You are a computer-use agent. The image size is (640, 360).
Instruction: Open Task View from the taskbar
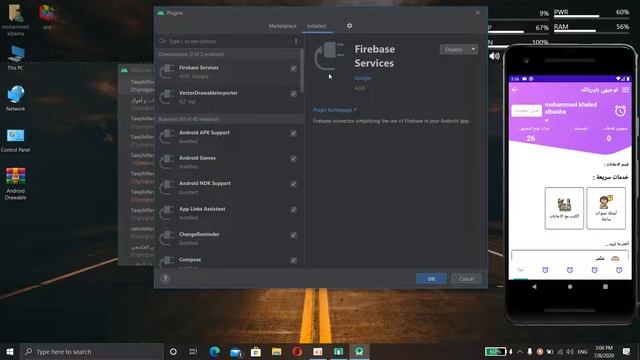[193, 351]
